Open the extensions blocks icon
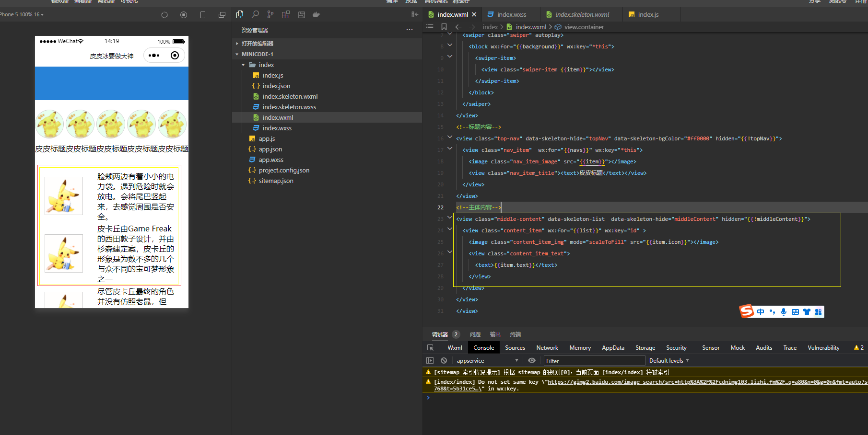 [x=286, y=14]
